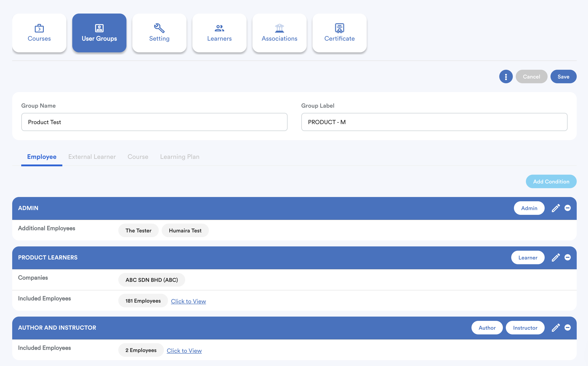The image size is (588, 366).
Task: Go to the Learners section
Action: coord(219,33)
